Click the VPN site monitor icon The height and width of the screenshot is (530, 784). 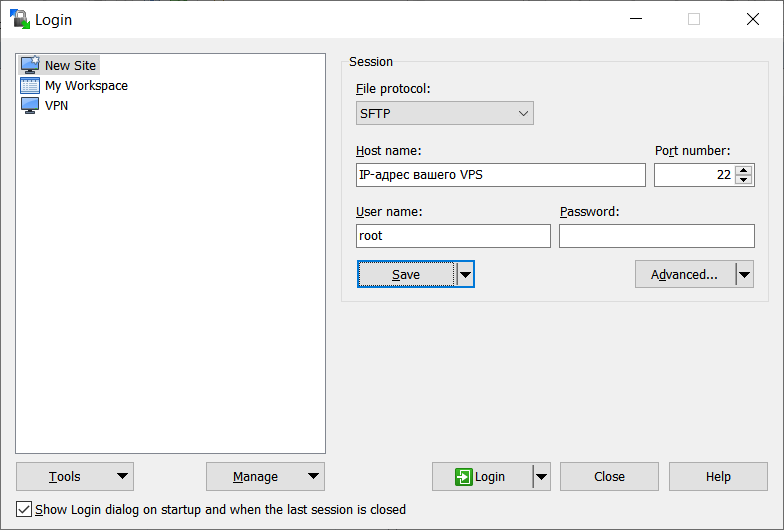point(30,106)
